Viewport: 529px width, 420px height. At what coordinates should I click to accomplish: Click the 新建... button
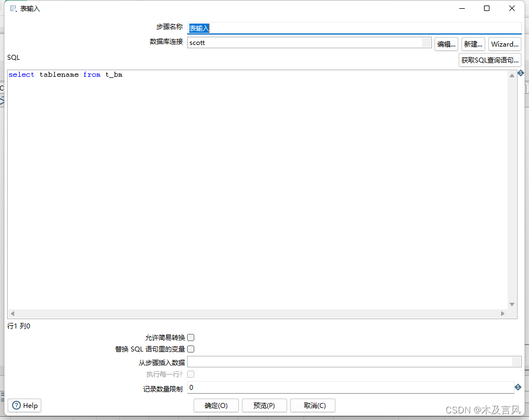(473, 44)
